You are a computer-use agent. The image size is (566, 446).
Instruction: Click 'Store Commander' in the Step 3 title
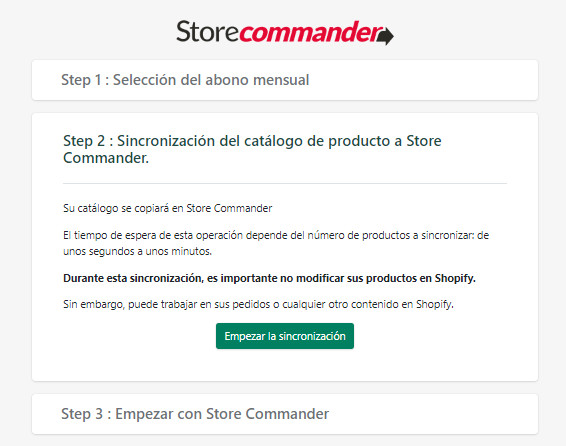[x=267, y=414]
